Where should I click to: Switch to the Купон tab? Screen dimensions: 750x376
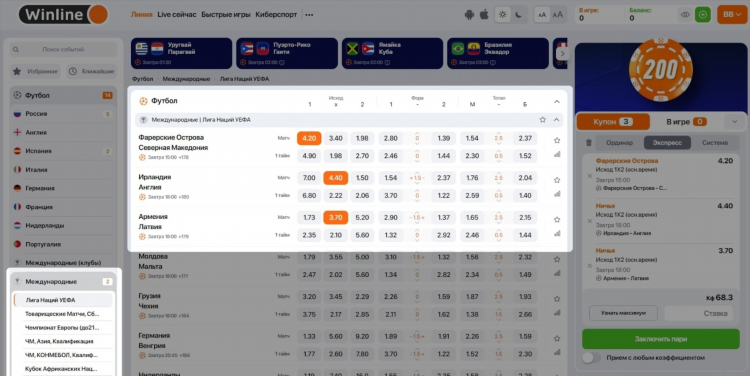(613, 122)
